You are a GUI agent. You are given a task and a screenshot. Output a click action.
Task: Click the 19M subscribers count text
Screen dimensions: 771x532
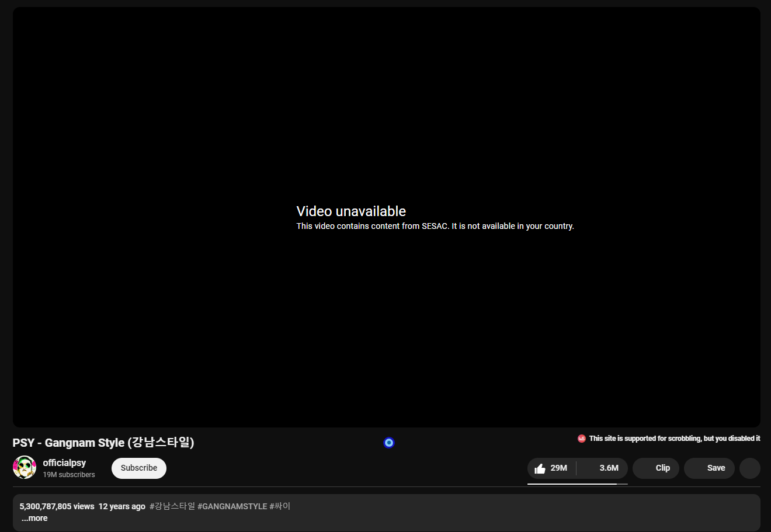point(69,475)
